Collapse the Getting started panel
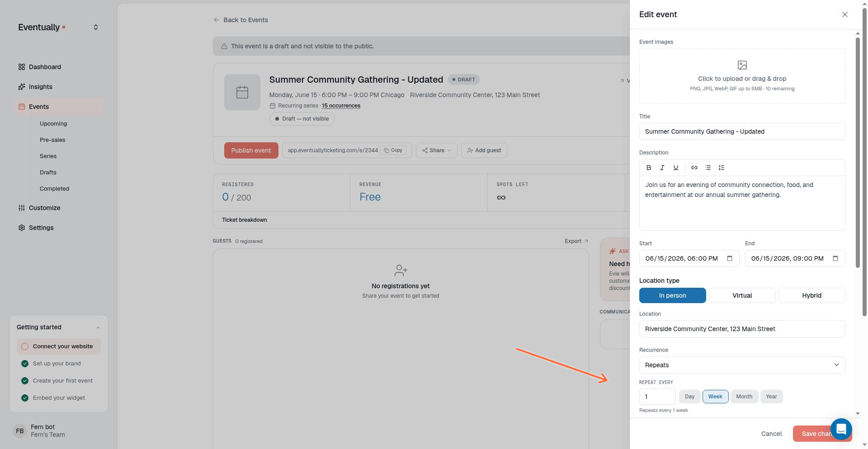The image size is (868, 449). coord(98,327)
